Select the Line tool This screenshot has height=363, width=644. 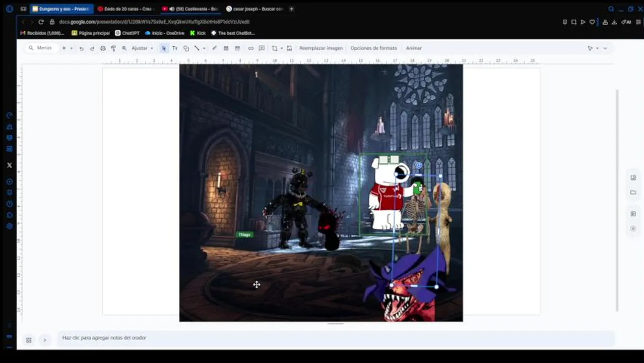[197, 48]
